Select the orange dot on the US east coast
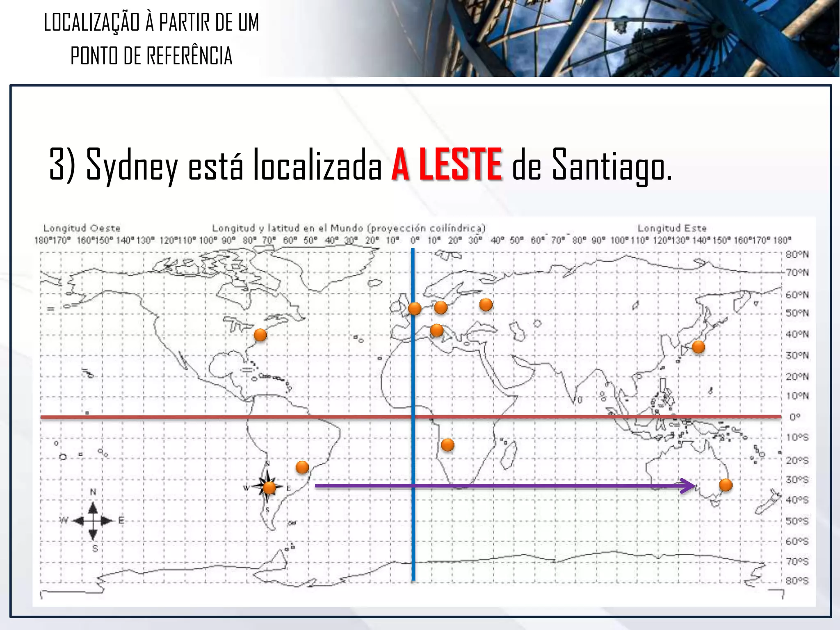840x630 pixels. click(260, 335)
